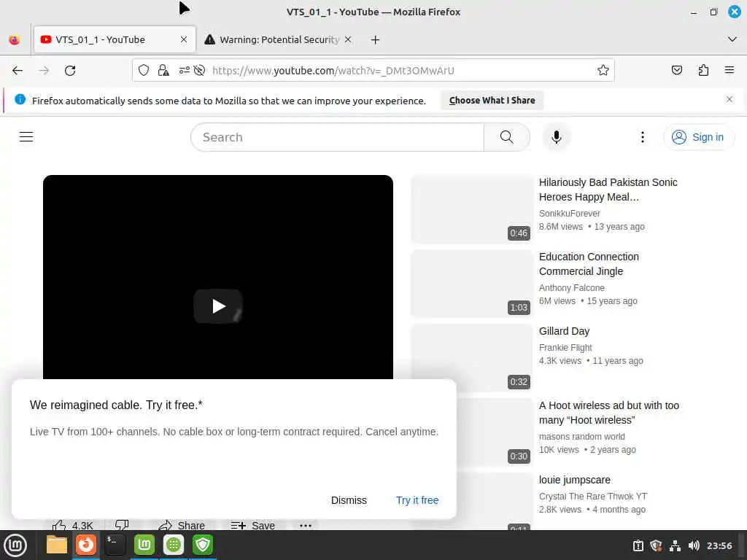
Task: Click the autoplay blocked icon in address bar
Action: [200, 71]
